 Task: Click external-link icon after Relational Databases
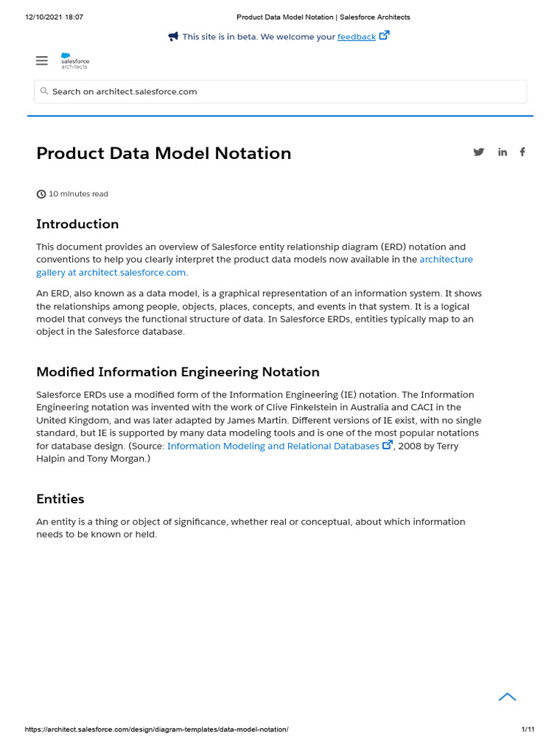[x=387, y=445]
